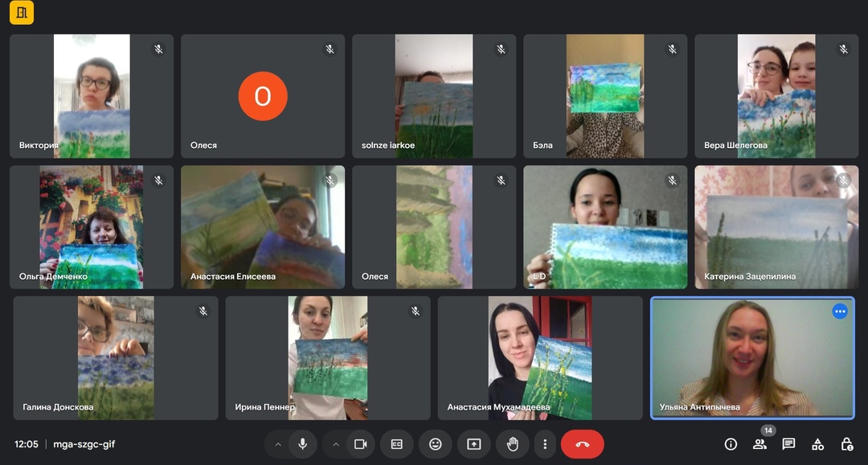Open the Activities shapes icon
The height and width of the screenshot is (465, 868).
817,444
